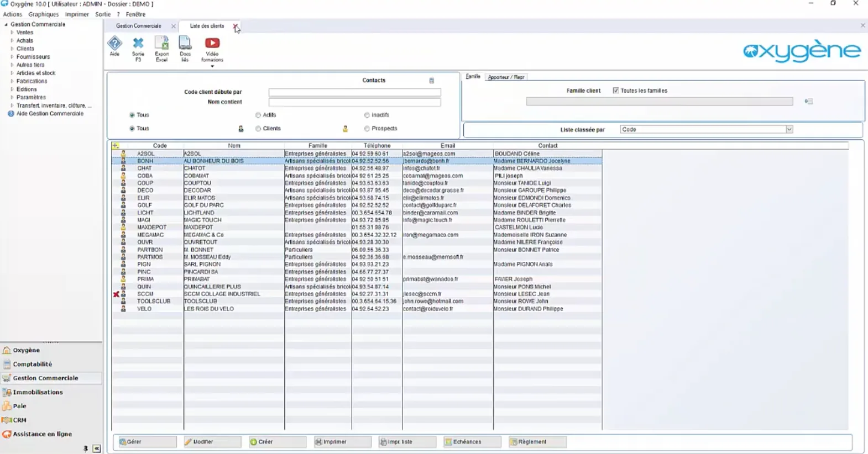Click the Famille client input field
868x454 pixels.
(660, 102)
